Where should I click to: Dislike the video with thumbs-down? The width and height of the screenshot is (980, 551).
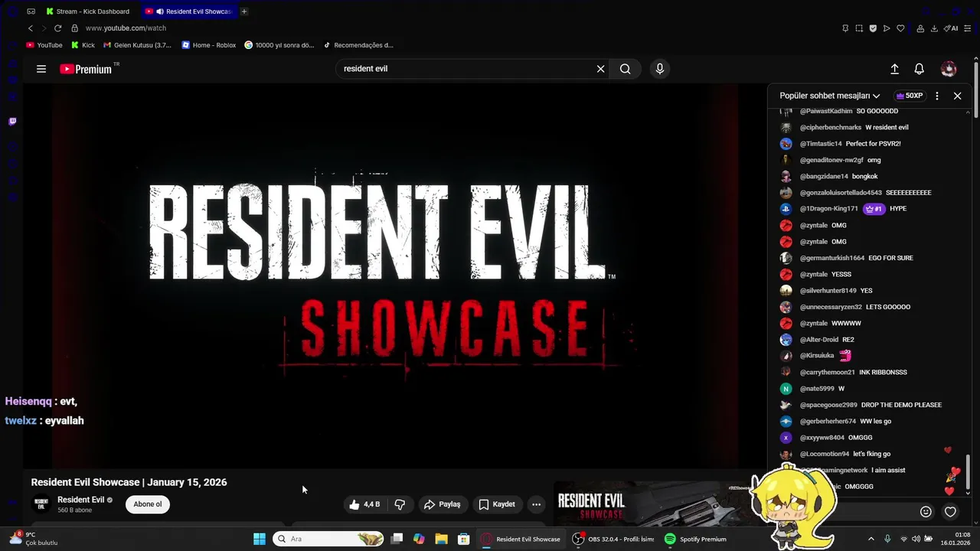pyautogui.click(x=400, y=504)
